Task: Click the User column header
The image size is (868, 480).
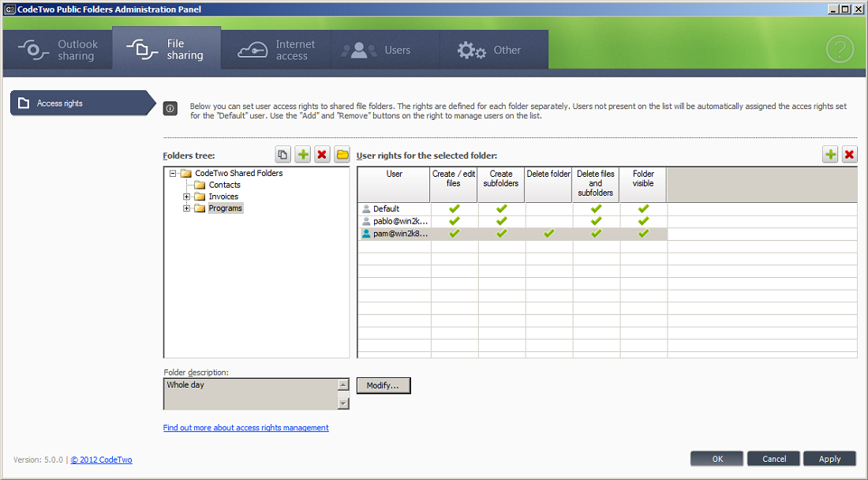Action: tap(394, 185)
